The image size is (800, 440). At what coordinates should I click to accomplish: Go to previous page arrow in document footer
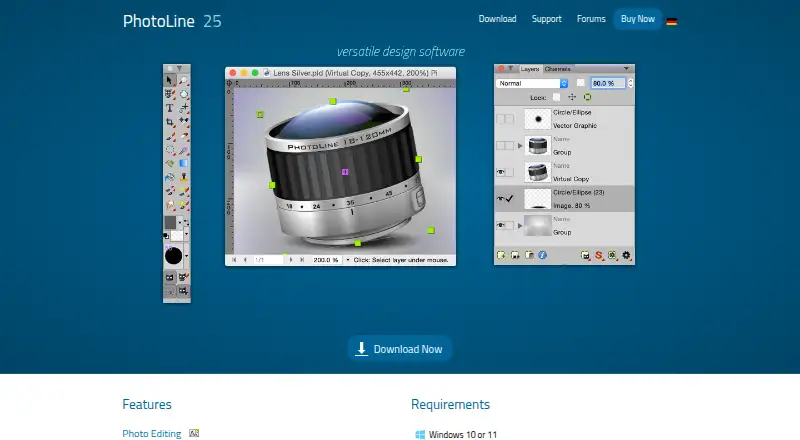pos(245,260)
